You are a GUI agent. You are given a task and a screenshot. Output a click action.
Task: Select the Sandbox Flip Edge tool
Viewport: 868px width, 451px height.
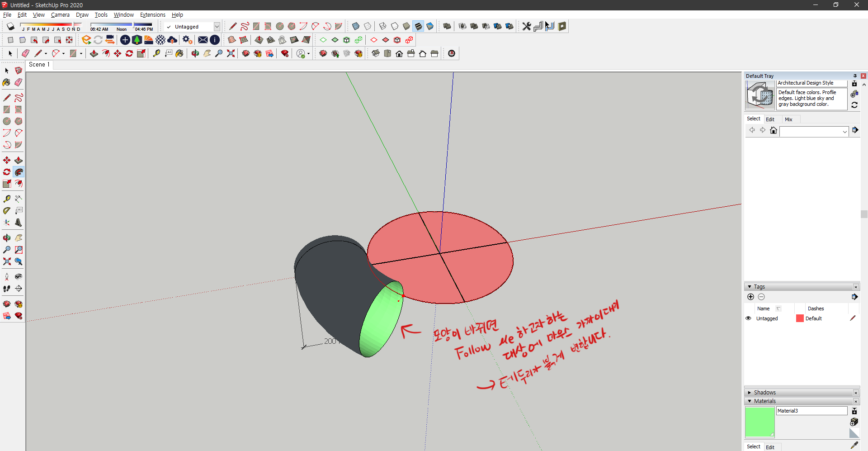(x=306, y=40)
